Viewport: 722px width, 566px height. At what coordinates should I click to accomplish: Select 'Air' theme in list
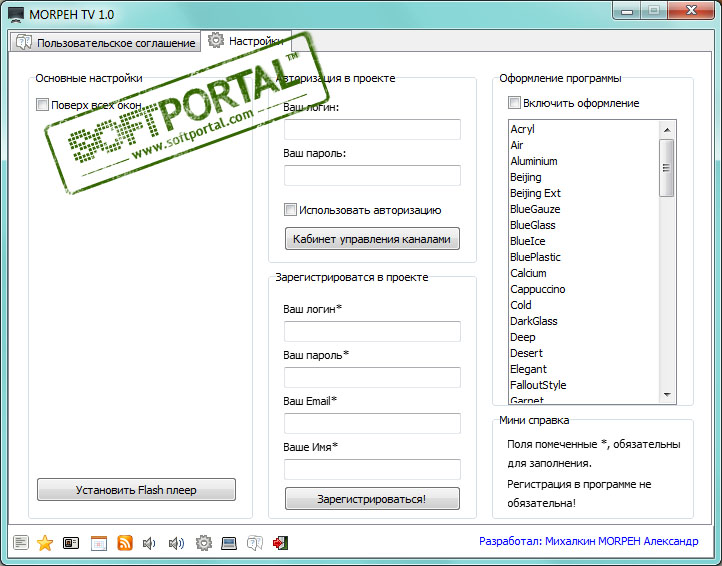click(584, 145)
